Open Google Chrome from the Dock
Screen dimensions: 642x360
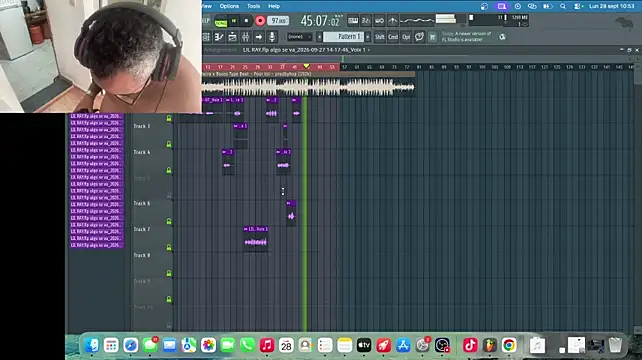click(509, 345)
